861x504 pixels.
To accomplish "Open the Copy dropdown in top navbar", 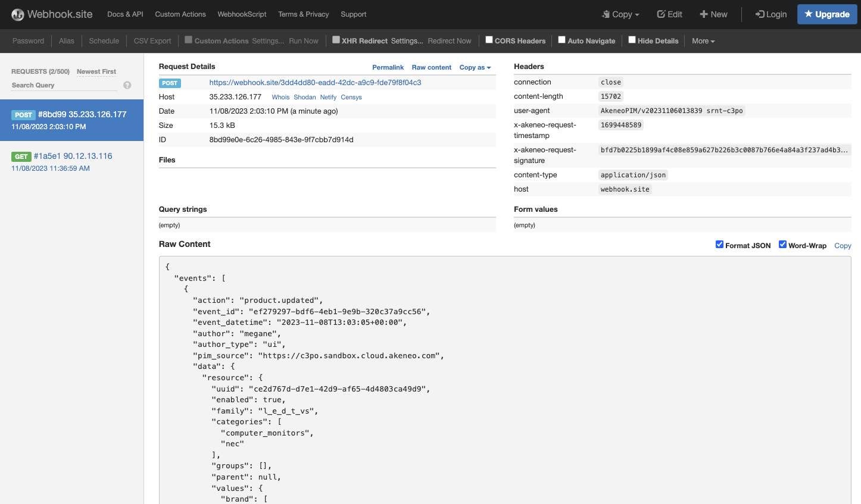I will click(x=620, y=14).
